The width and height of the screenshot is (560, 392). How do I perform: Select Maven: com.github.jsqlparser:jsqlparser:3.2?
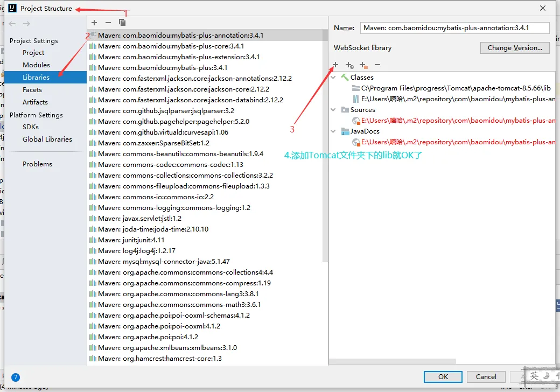pos(206,111)
